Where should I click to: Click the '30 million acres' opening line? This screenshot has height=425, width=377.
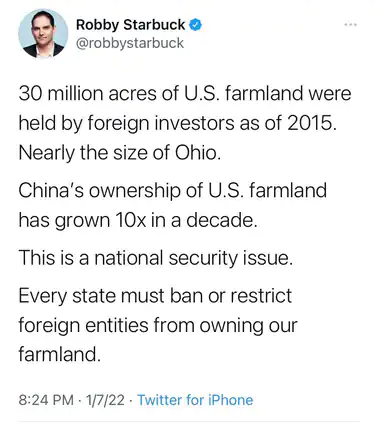185,93
